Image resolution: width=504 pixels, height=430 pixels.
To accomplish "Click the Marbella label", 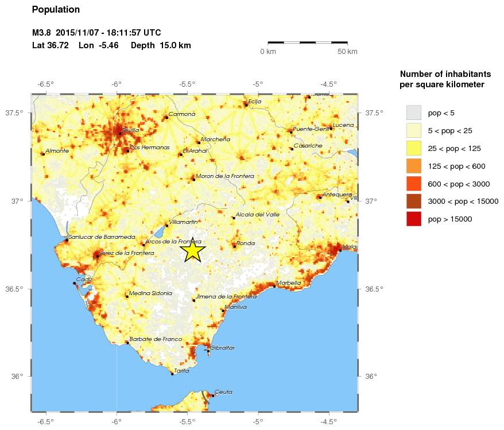I will (288, 283).
